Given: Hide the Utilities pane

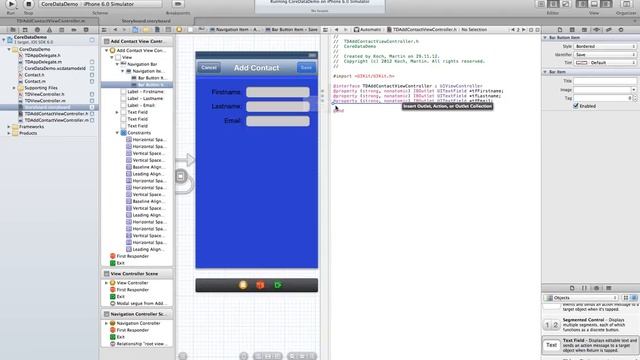Looking at the screenshot, I should pos(606,4).
